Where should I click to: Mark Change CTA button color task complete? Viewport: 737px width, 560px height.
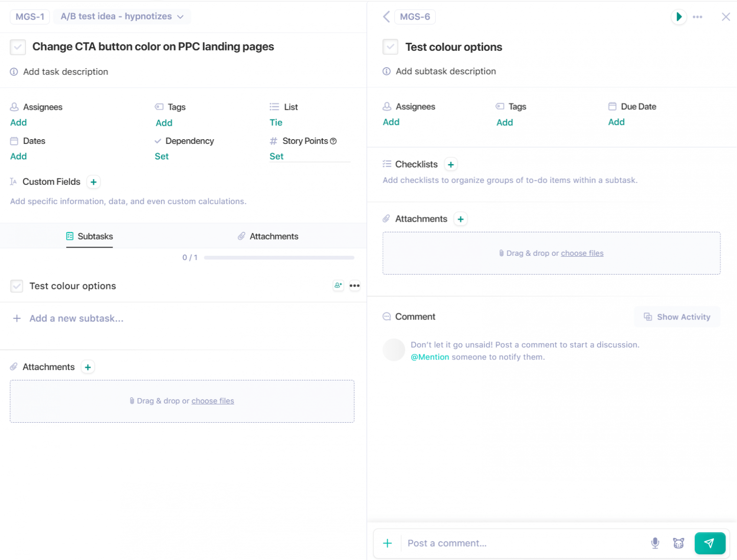[18, 47]
